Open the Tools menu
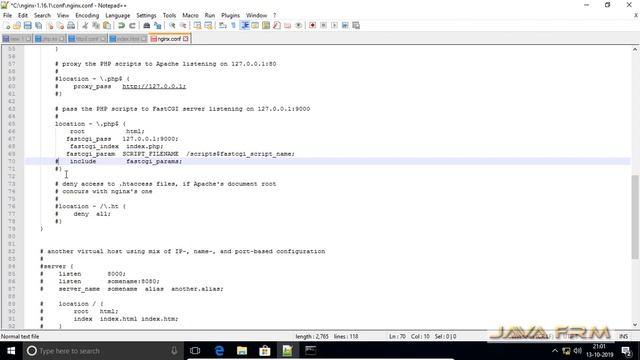This screenshot has height=360, width=640. click(x=169, y=16)
